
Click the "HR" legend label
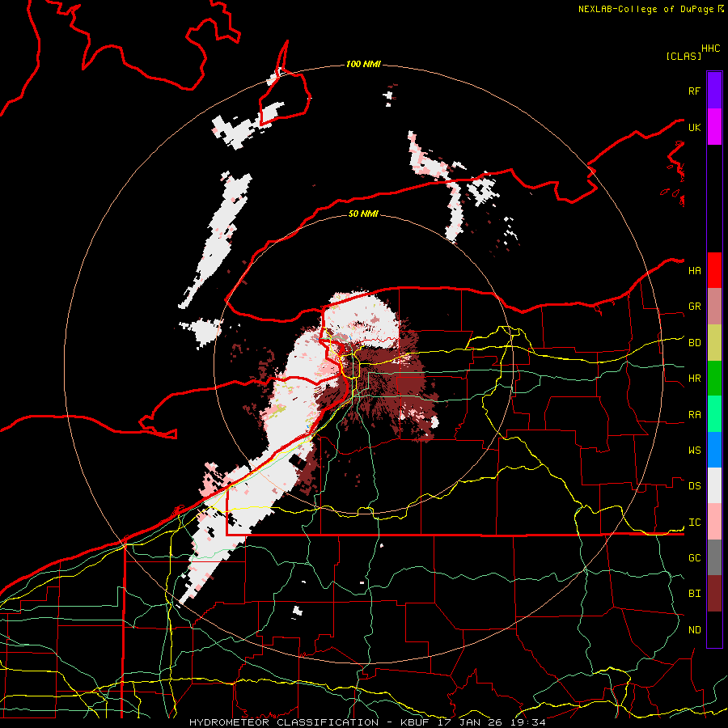(x=695, y=379)
